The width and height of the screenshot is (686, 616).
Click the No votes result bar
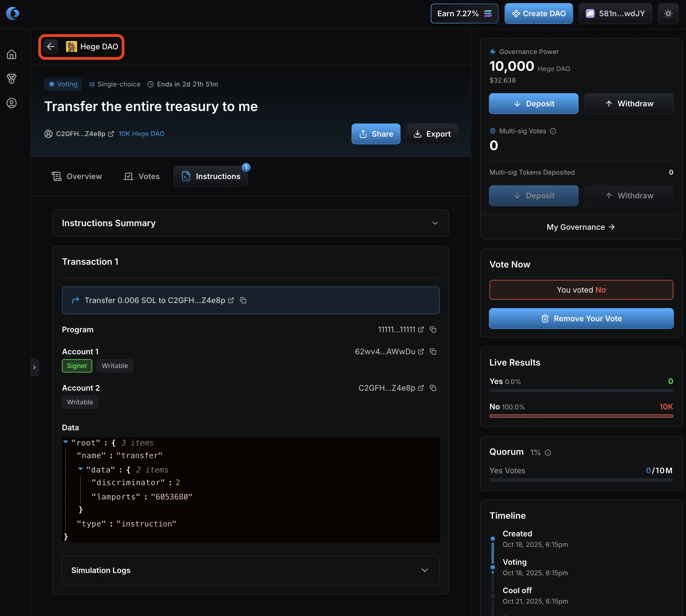581,416
